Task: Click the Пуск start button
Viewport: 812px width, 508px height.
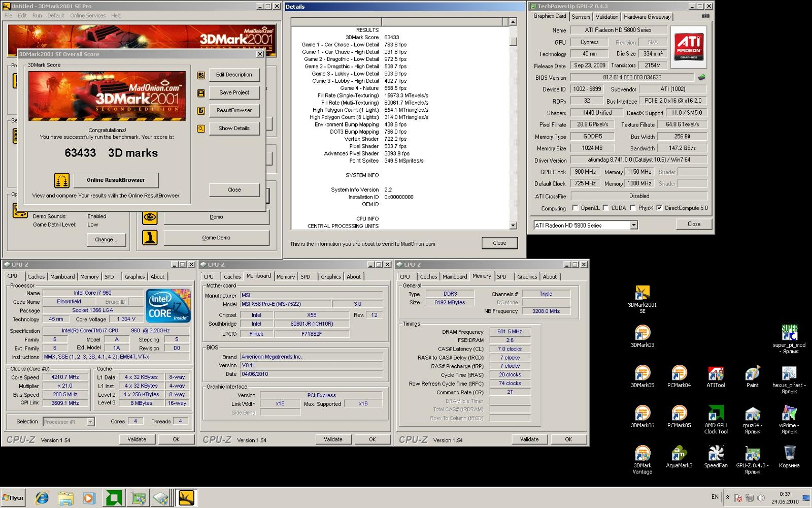Action: coord(13,498)
